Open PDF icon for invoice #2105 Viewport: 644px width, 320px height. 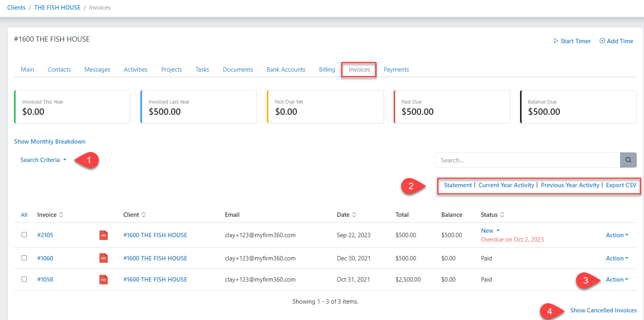104,235
